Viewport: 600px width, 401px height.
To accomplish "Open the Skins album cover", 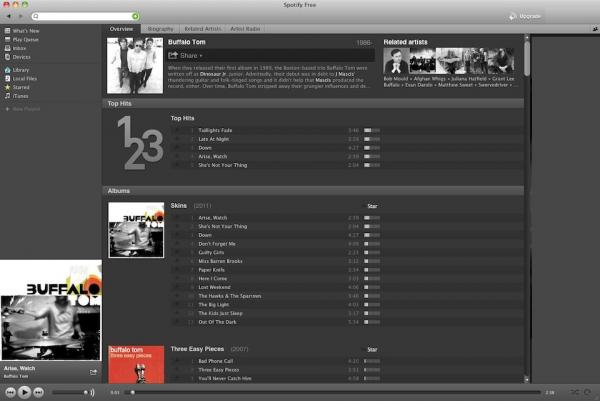I will pyautogui.click(x=136, y=230).
